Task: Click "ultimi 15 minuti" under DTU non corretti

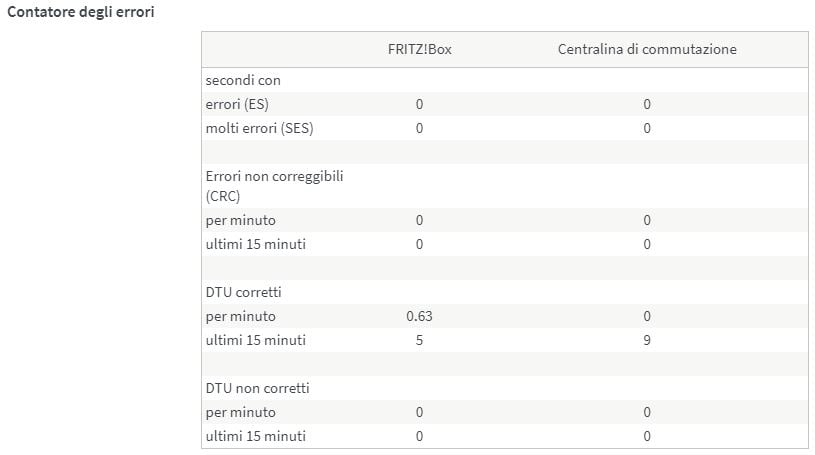Action: pos(256,436)
